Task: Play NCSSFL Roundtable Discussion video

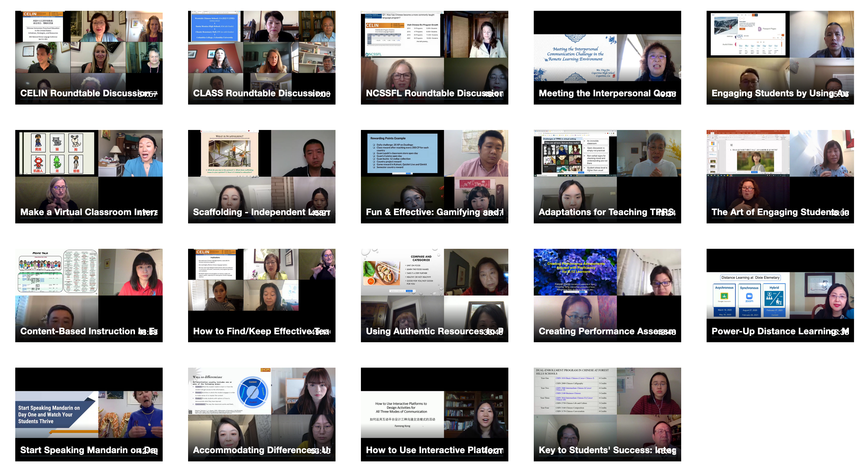Action: pyautogui.click(x=434, y=57)
